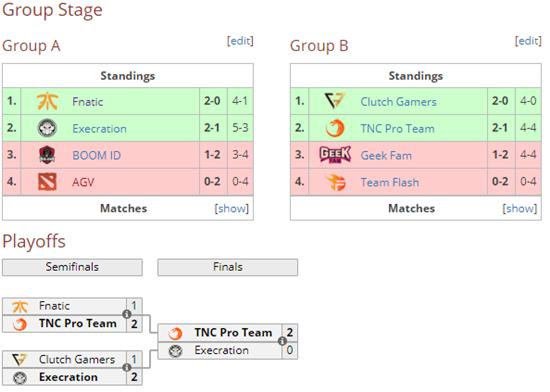Edit the Group B section
The width and height of the screenshot is (550, 392).
click(x=528, y=41)
